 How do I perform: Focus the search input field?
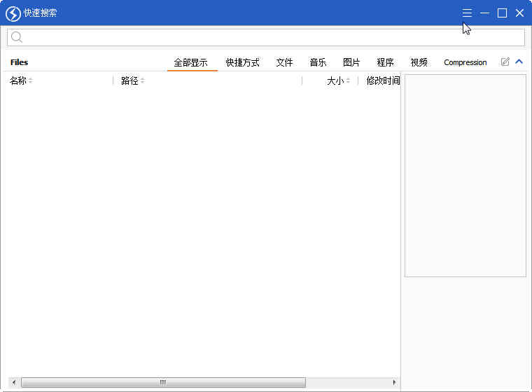pos(266,37)
